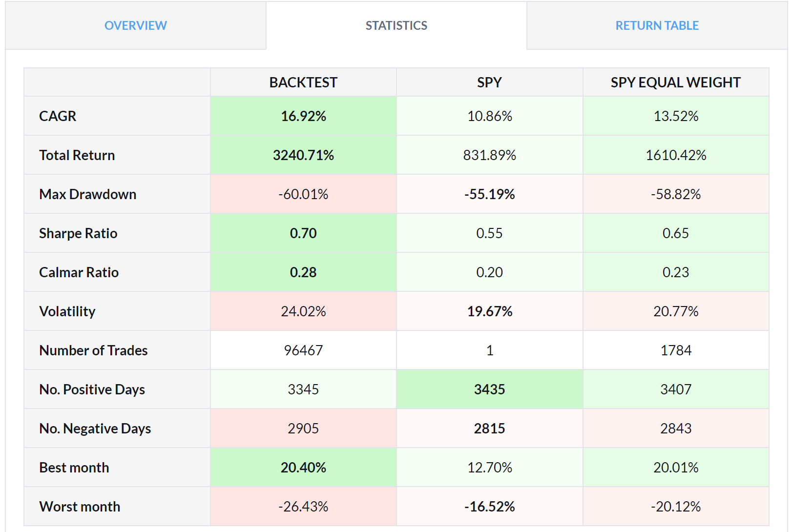Viewport: 792px width, 532px height.
Task: Click the SPY column header
Action: tap(489, 82)
